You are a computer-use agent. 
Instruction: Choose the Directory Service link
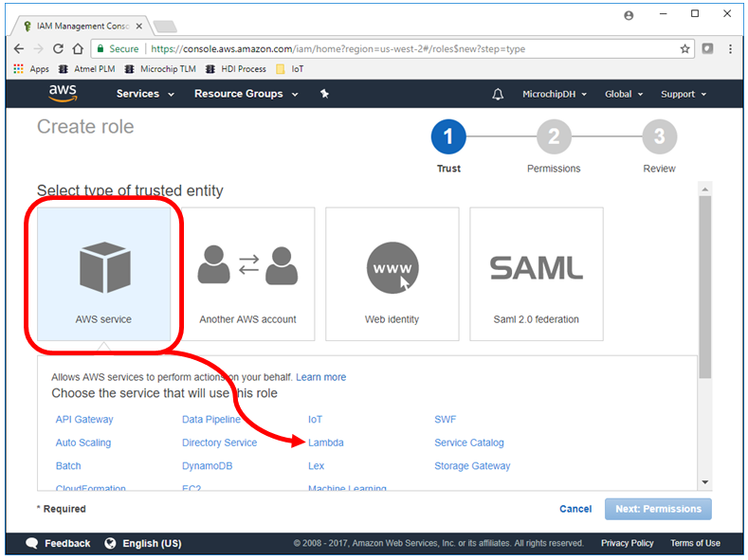pos(219,443)
